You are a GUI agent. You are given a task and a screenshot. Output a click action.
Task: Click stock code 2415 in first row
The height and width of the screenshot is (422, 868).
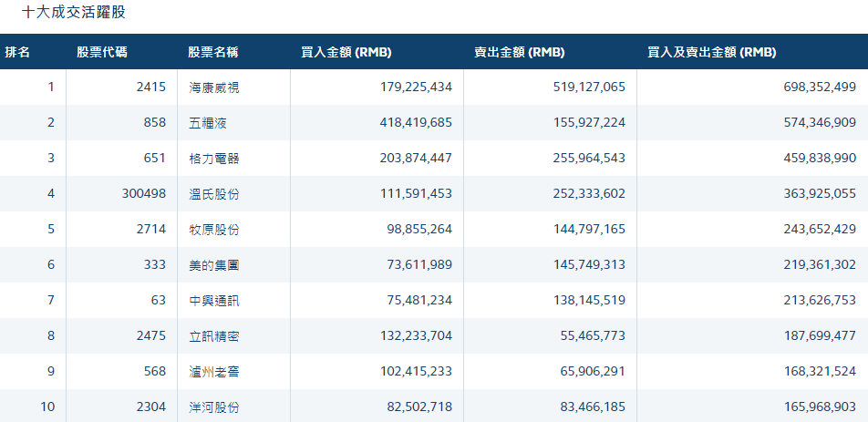point(150,87)
